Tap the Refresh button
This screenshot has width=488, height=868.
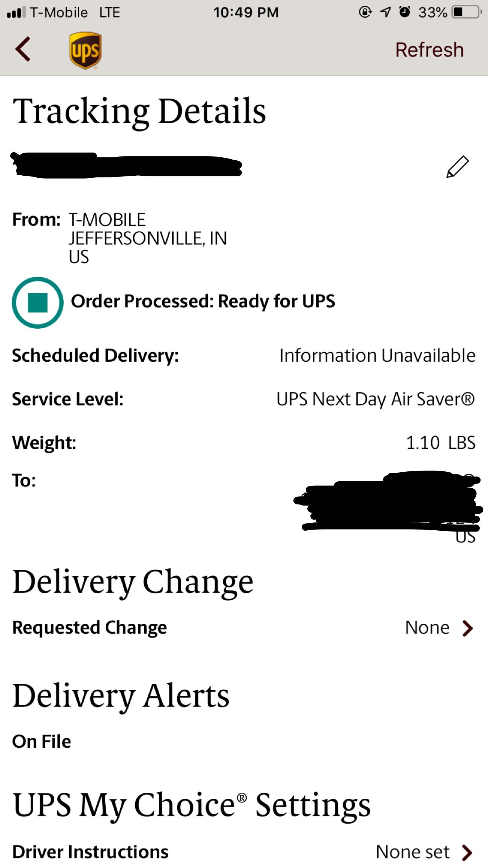(429, 50)
